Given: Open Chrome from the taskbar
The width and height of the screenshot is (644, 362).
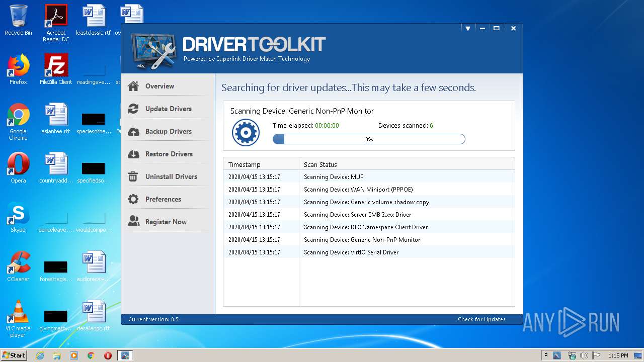Looking at the screenshot, I should pos(91,355).
